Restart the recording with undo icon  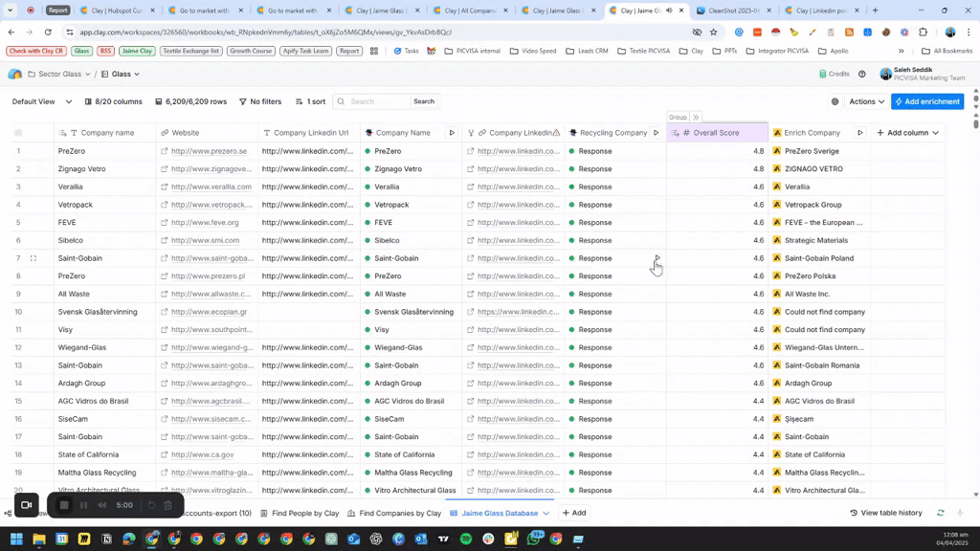pyautogui.click(x=150, y=505)
